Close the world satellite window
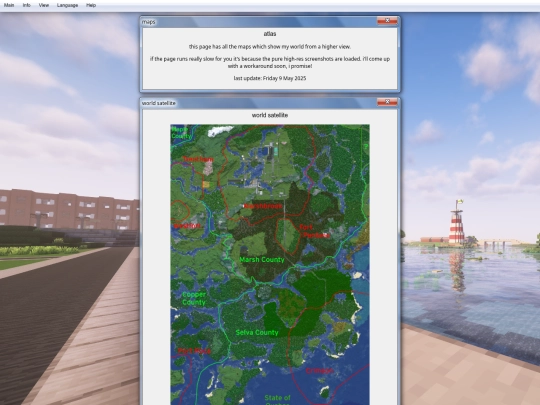This screenshot has width=540, height=405. 387,102
